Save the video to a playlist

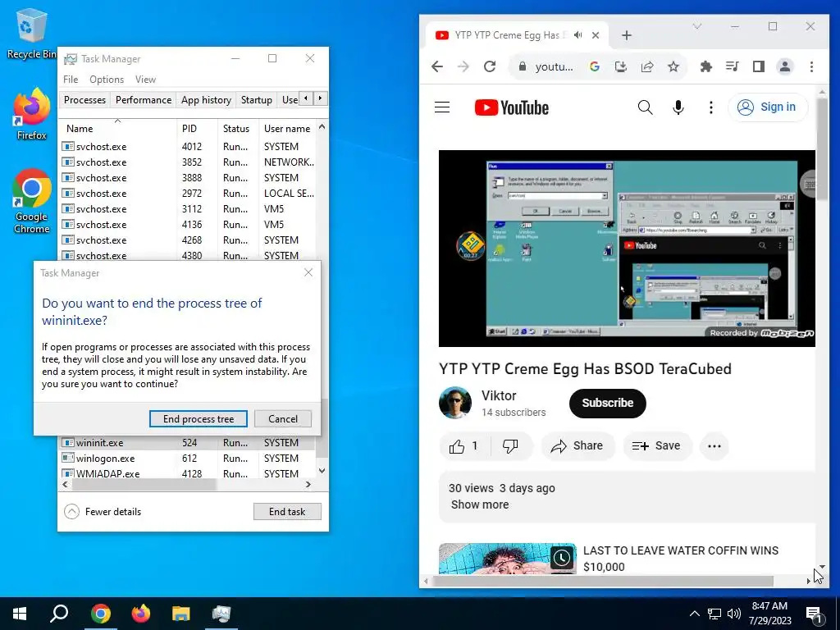point(657,446)
